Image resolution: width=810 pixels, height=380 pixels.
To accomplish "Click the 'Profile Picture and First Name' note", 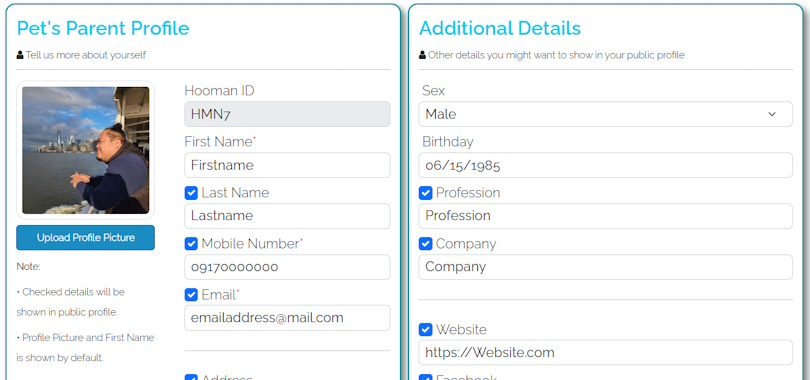I will pyautogui.click(x=85, y=347).
